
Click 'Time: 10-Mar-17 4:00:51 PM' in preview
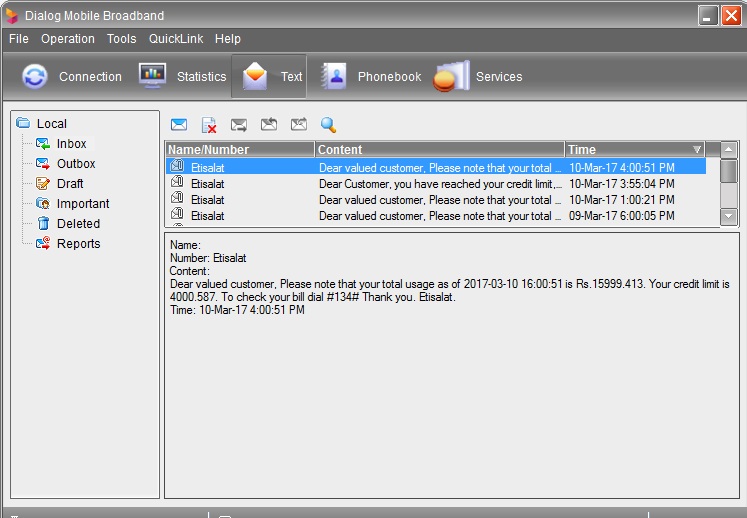click(x=237, y=310)
